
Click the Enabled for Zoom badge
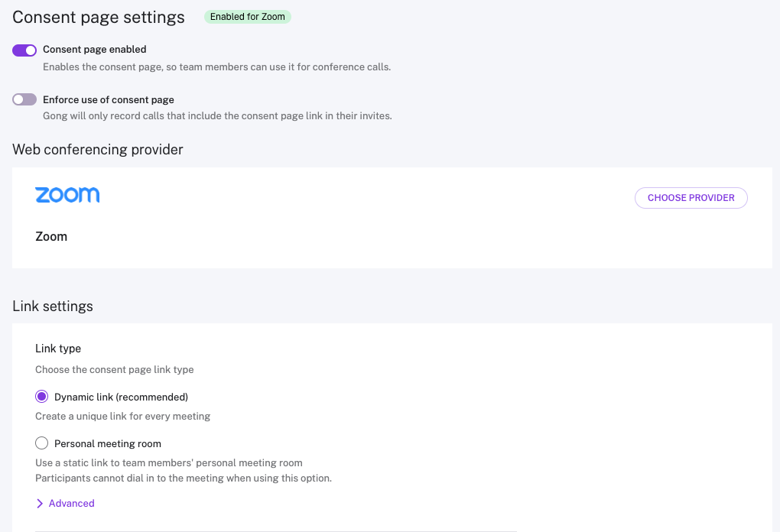(x=247, y=17)
